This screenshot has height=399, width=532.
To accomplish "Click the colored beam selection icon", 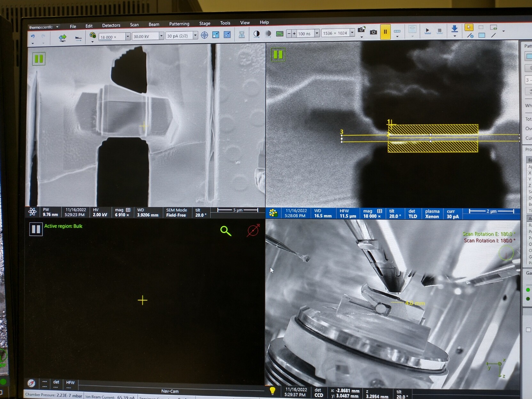I will pyautogui.click(x=92, y=35).
